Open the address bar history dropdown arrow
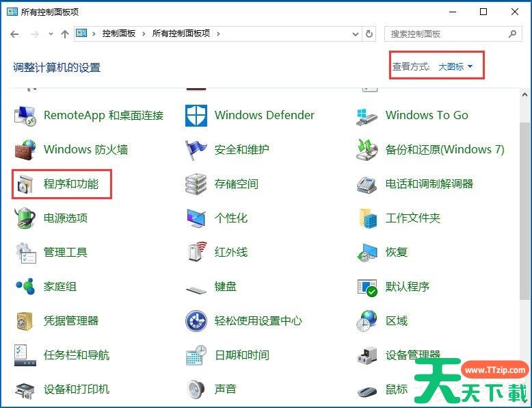 coord(354,34)
